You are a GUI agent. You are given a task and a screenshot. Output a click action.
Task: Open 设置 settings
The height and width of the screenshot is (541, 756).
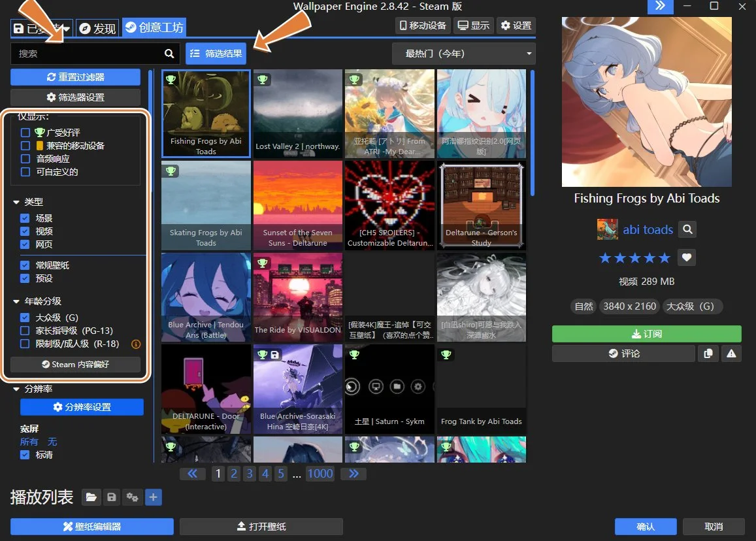(516, 25)
